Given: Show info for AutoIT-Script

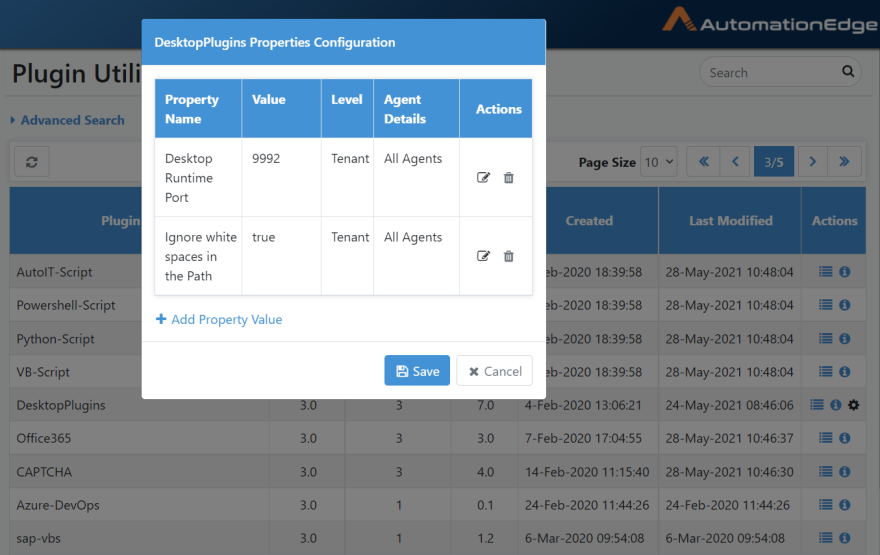Looking at the screenshot, I should click(x=845, y=272).
